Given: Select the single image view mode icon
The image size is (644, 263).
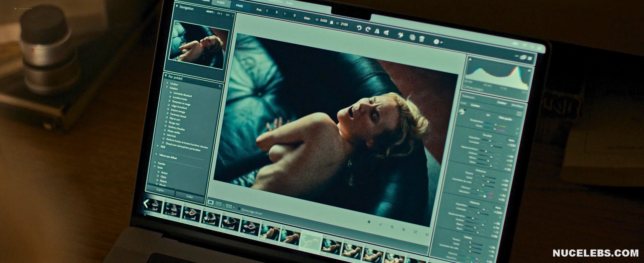Looking at the screenshot, I should 211,202.
